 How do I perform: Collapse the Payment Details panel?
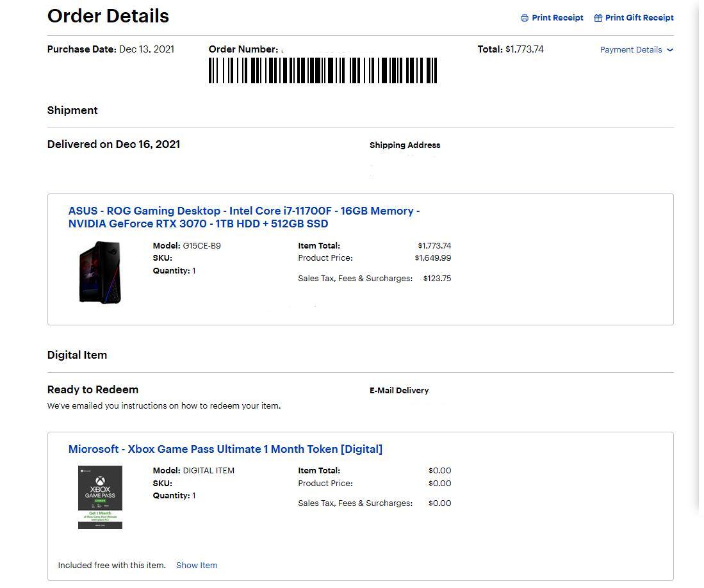tap(631, 49)
